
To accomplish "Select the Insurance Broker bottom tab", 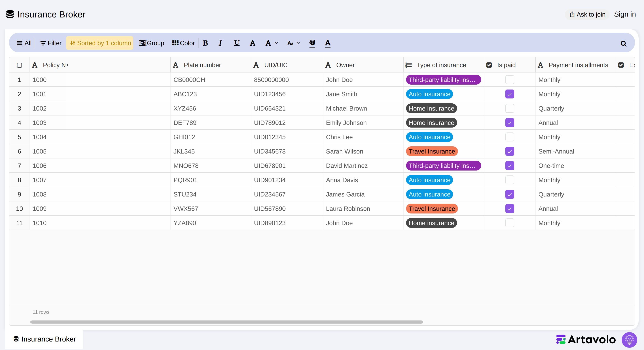I will coord(44,339).
